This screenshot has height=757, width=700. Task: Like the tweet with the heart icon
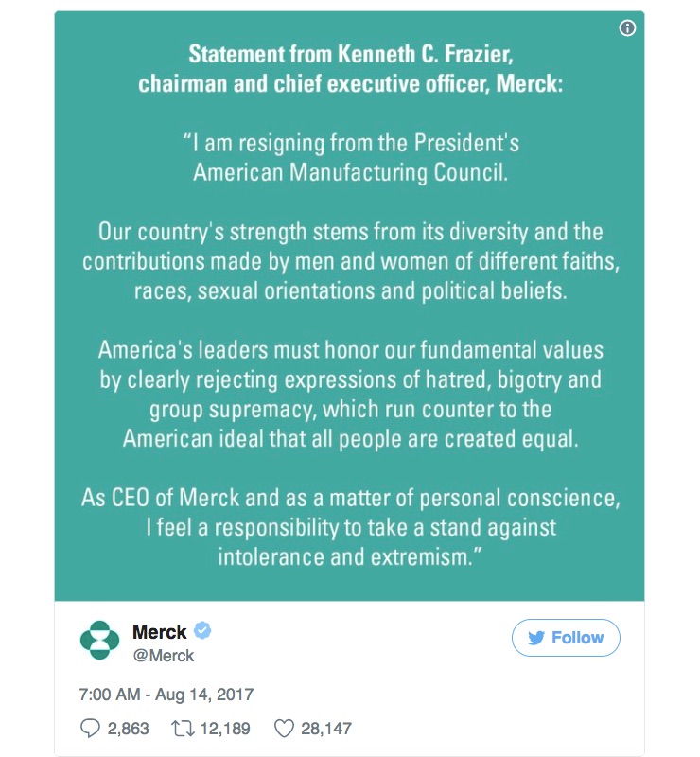(284, 728)
